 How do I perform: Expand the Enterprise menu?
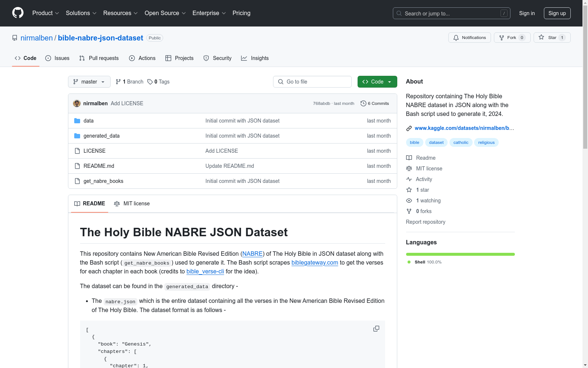coord(209,13)
